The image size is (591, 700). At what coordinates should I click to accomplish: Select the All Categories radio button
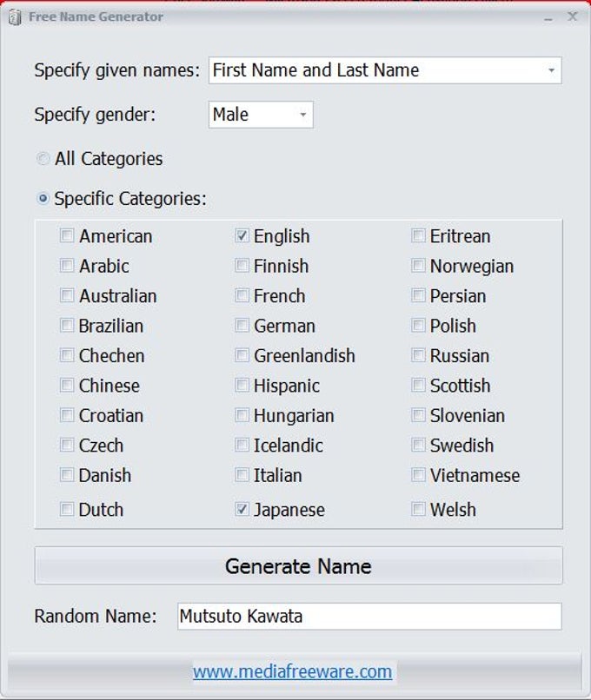tap(43, 159)
